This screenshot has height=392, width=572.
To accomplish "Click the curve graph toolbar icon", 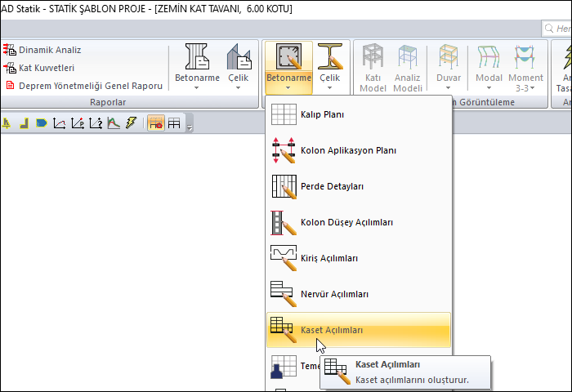I will (60, 123).
